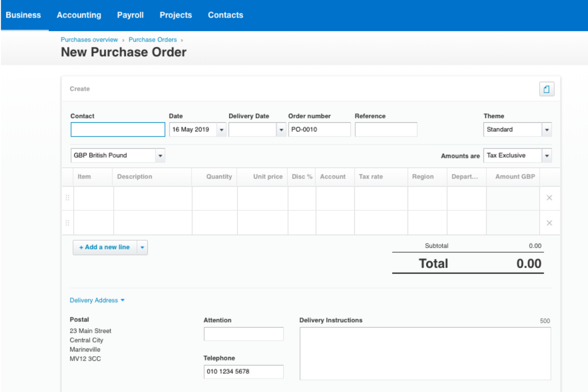This screenshot has width=588, height=392.
Task: Click the second row Description cell
Action: tap(153, 223)
